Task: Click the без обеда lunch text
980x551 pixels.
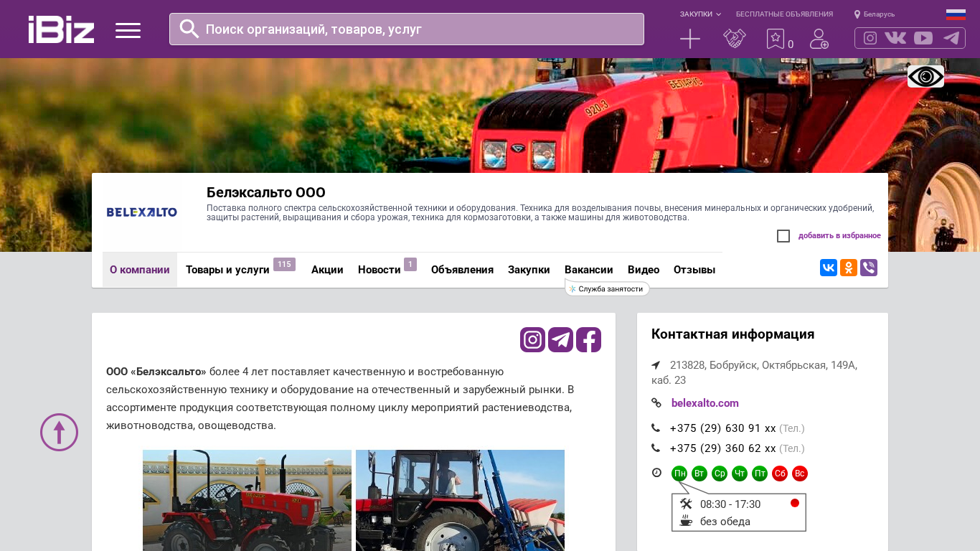Action: (725, 522)
